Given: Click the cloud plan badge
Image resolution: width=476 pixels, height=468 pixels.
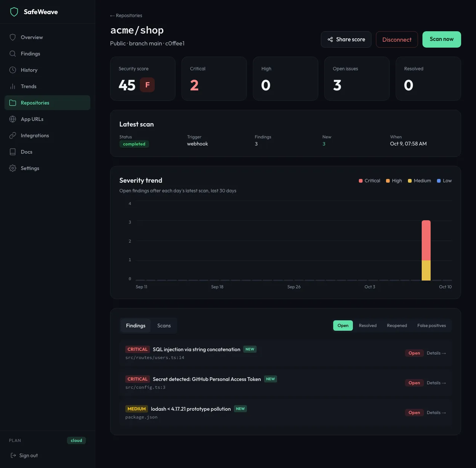Looking at the screenshot, I should click(76, 440).
